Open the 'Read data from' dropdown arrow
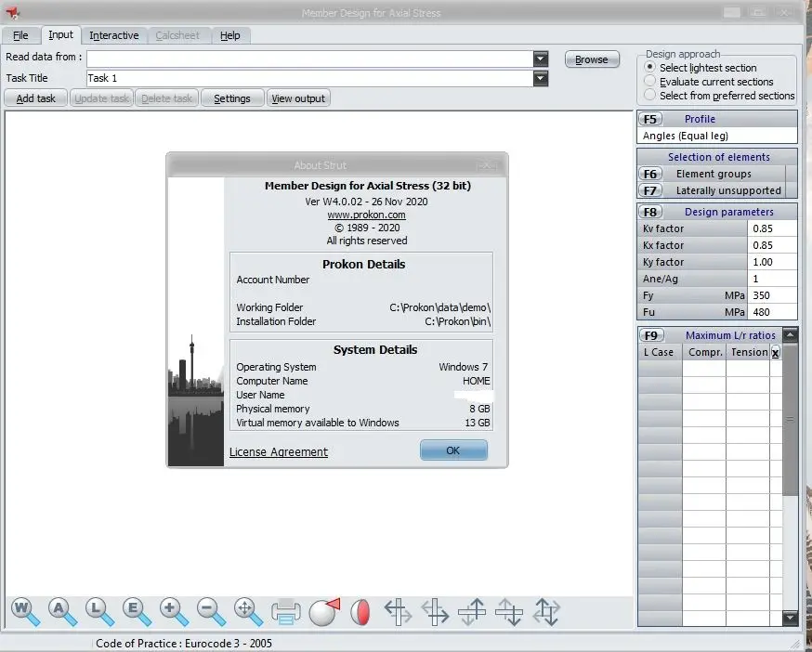This screenshot has width=812, height=652. pyautogui.click(x=541, y=59)
